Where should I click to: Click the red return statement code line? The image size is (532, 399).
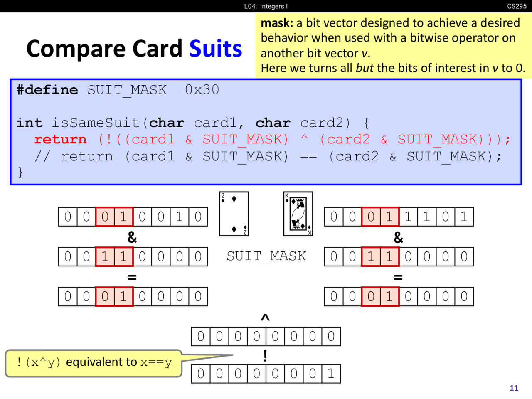coord(272,139)
